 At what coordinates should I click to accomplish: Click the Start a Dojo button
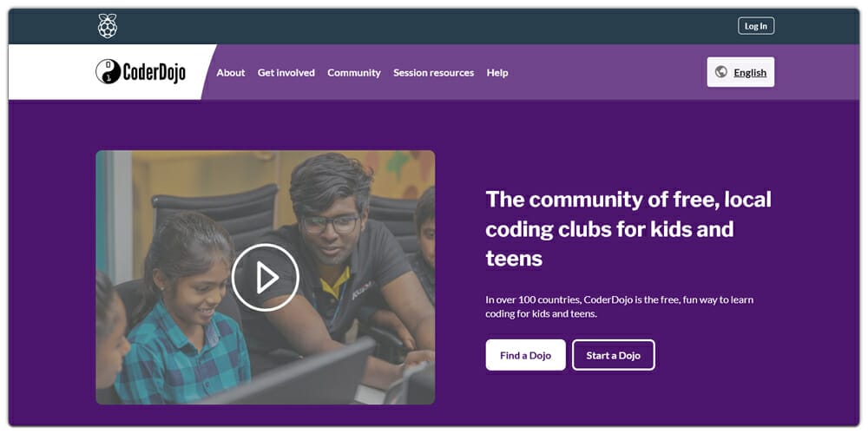click(614, 355)
